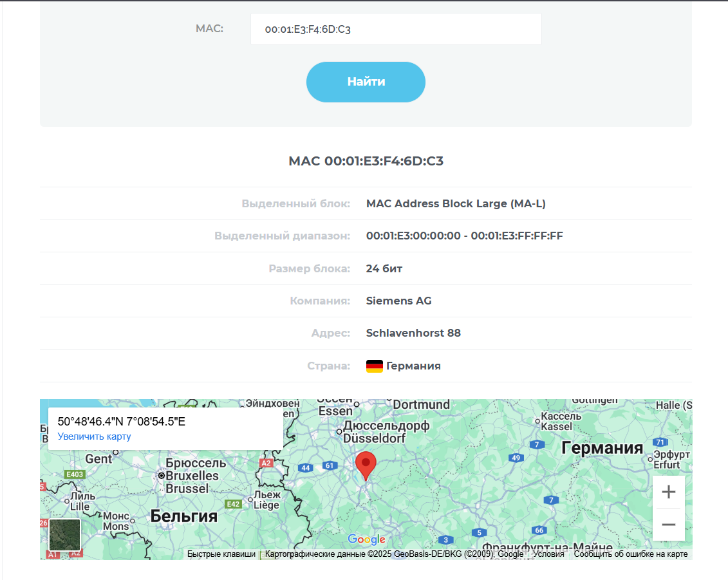Select range 00:01:E3:00:00:00 - 00:01:E3:FF:FF:FF

pyautogui.click(x=464, y=236)
